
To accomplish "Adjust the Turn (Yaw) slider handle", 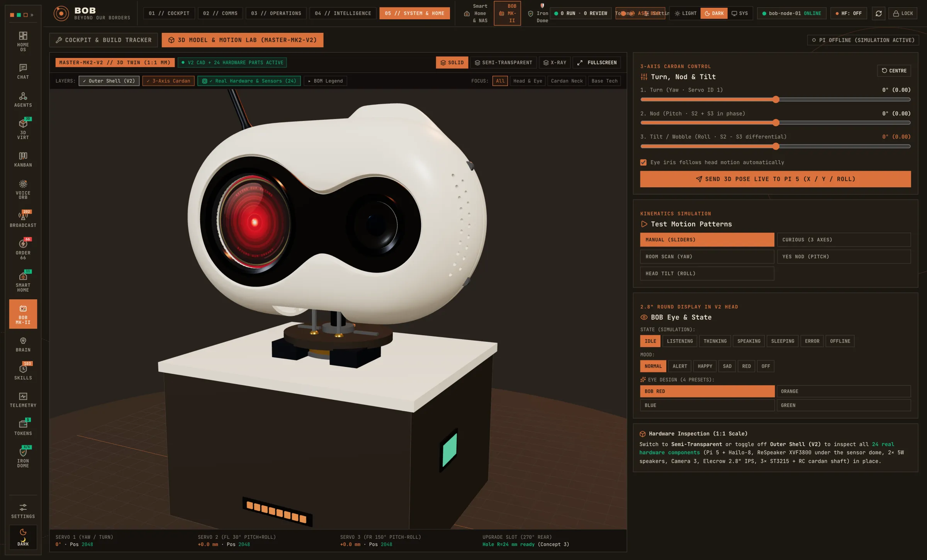I will tap(776, 100).
